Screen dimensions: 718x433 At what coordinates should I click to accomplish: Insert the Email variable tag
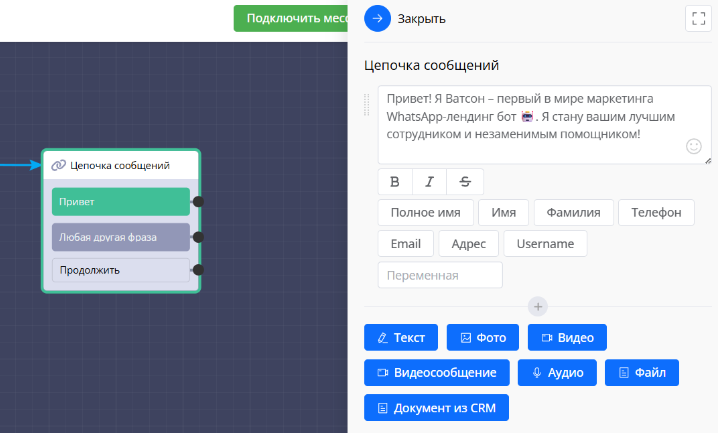click(x=405, y=244)
